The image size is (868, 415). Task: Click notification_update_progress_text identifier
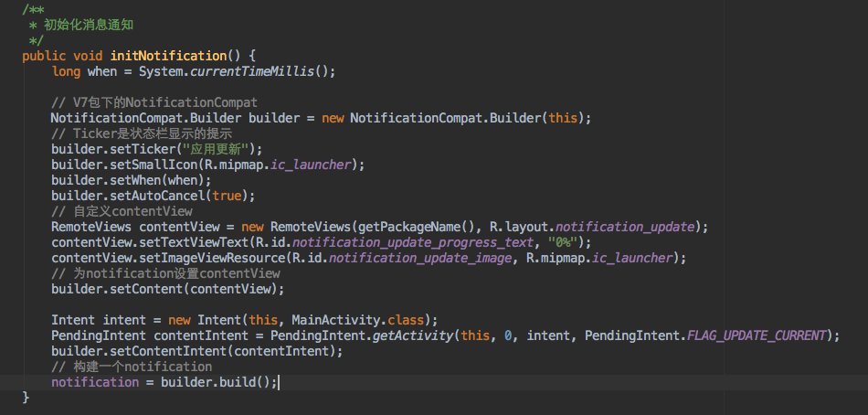point(412,242)
